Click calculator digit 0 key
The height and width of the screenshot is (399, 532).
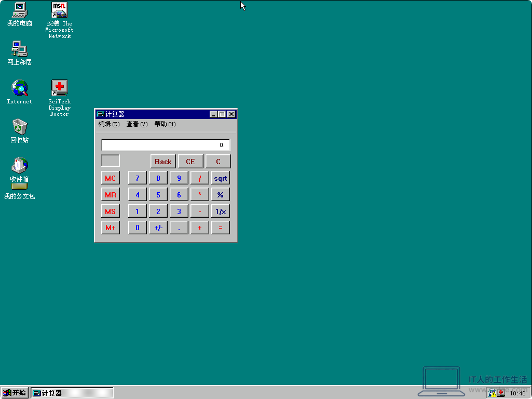pos(138,228)
